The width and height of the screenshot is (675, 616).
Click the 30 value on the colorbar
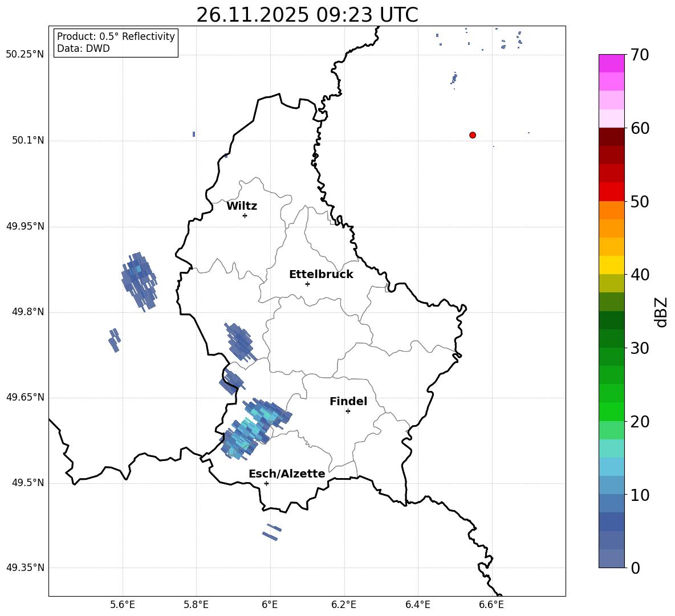click(x=640, y=348)
